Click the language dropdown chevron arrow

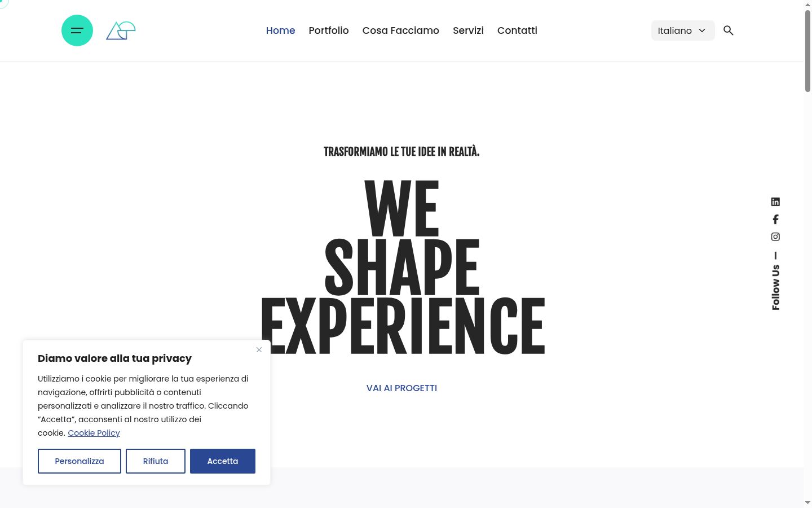tap(702, 30)
